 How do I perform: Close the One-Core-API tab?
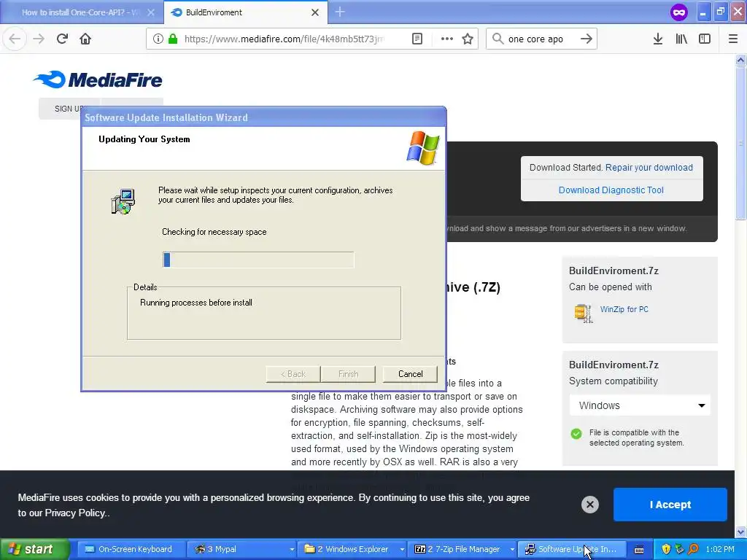coord(150,12)
